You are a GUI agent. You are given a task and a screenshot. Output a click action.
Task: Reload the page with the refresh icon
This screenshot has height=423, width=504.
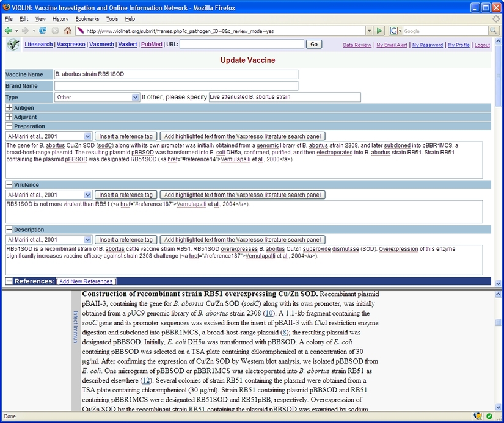coord(42,31)
